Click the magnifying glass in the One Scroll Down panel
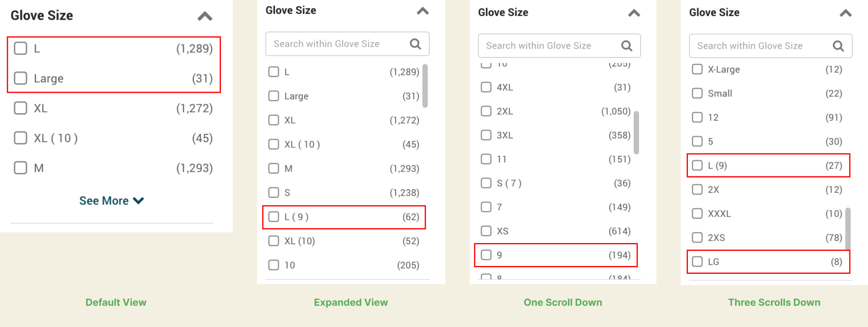 626,45
